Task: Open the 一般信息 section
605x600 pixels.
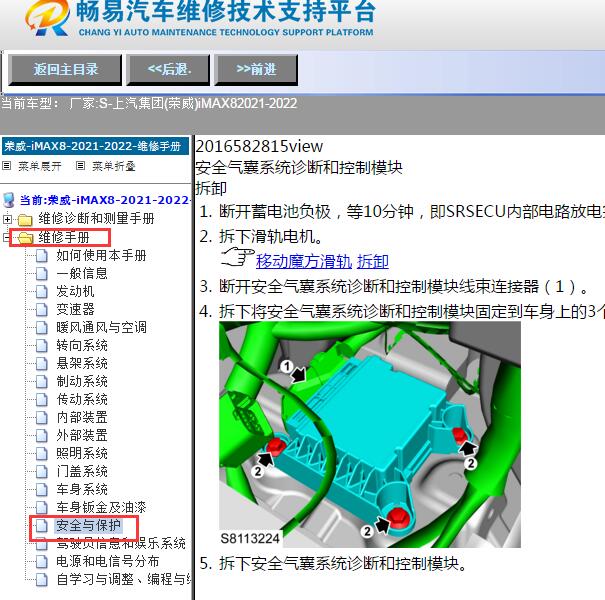Action: (81, 273)
